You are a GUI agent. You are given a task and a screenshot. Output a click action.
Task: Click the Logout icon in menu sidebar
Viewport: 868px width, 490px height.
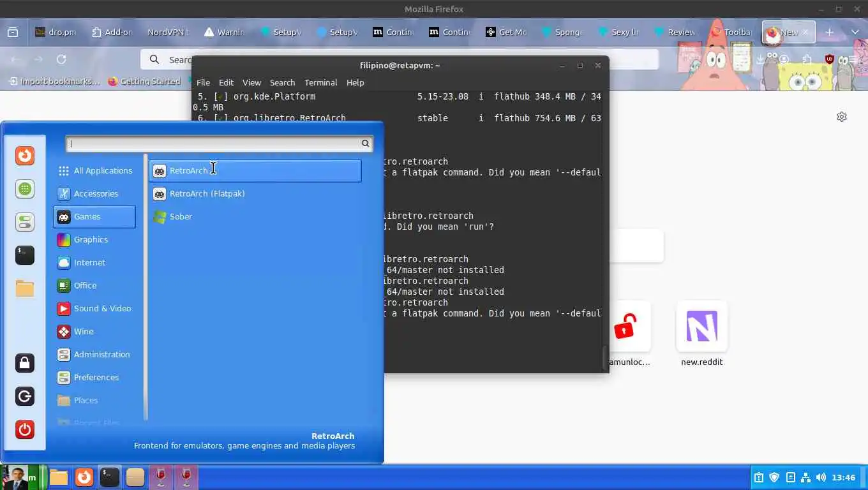pyautogui.click(x=25, y=396)
